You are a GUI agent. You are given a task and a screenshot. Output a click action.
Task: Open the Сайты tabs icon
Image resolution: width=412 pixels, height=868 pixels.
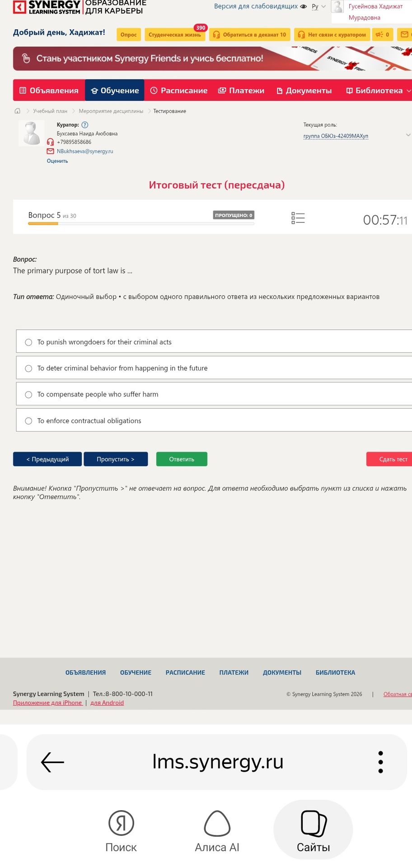point(313,830)
